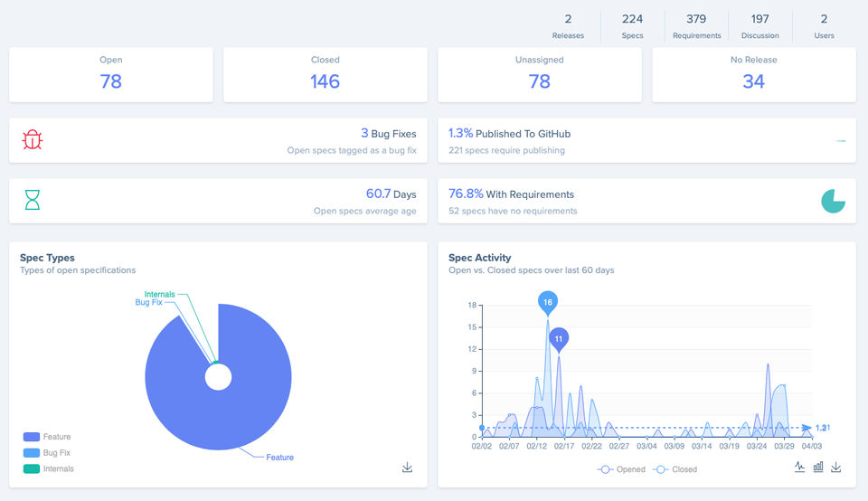Click the 02/12 date on x-axis
868x501 pixels.
click(x=536, y=446)
